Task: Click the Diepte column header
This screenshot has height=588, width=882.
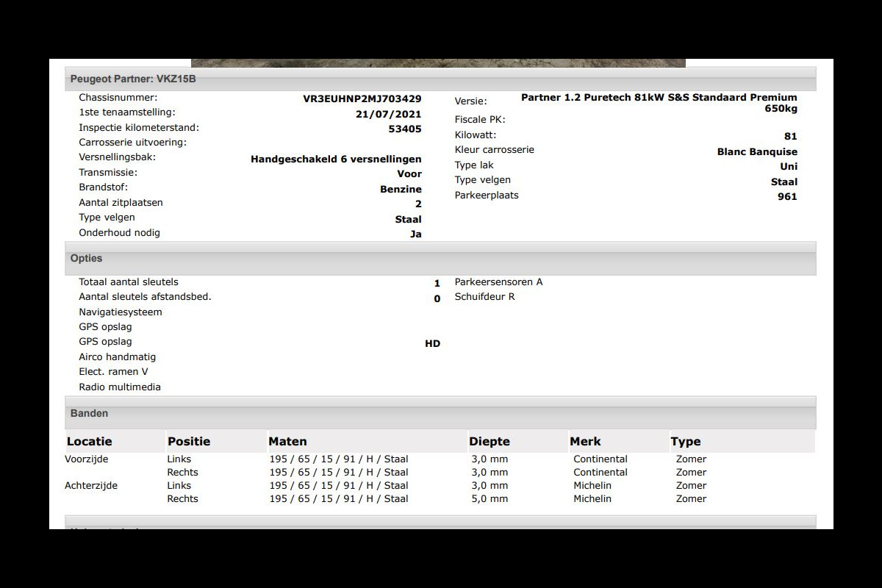Action: [489, 442]
